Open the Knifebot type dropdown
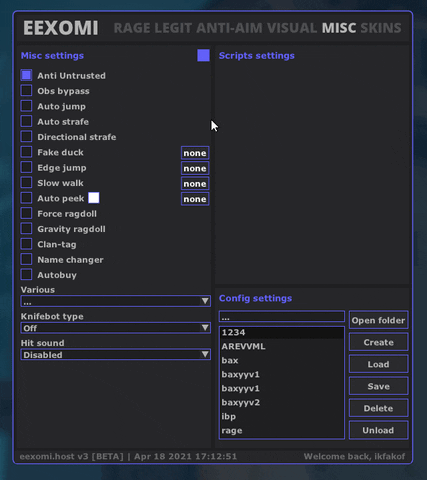 (115, 328)
